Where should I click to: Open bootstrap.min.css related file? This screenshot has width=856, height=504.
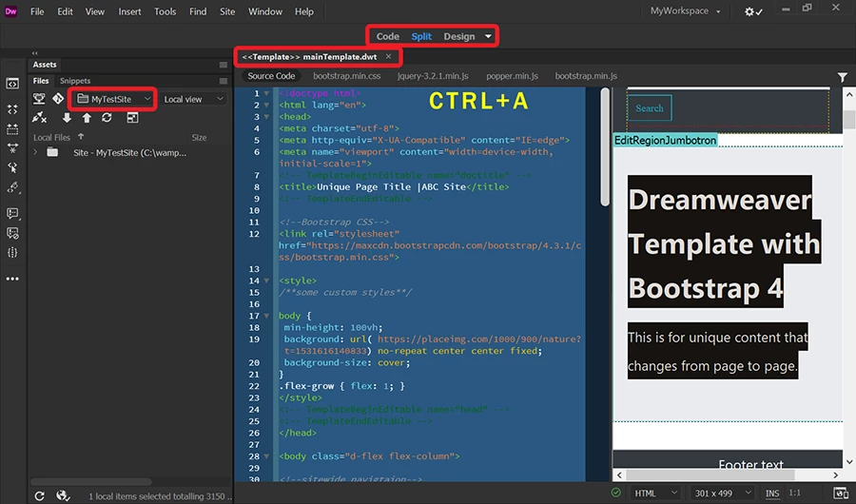pyautogui.click(x=346, y=76)
